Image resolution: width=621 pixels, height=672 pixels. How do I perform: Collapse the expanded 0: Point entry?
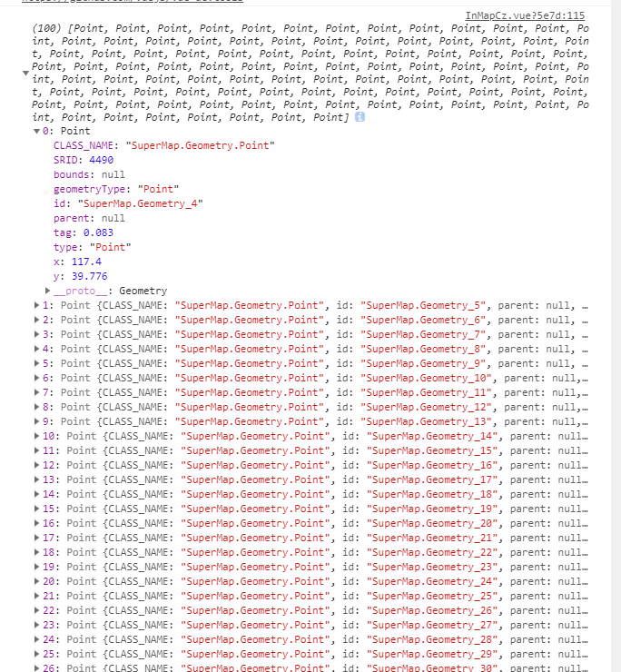tap(37, 131)
